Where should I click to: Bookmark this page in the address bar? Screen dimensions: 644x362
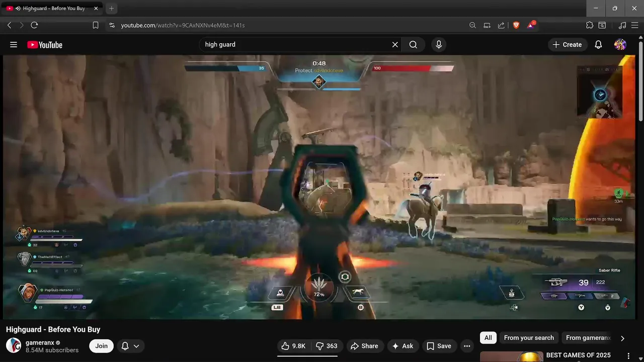tap(96, 25)
